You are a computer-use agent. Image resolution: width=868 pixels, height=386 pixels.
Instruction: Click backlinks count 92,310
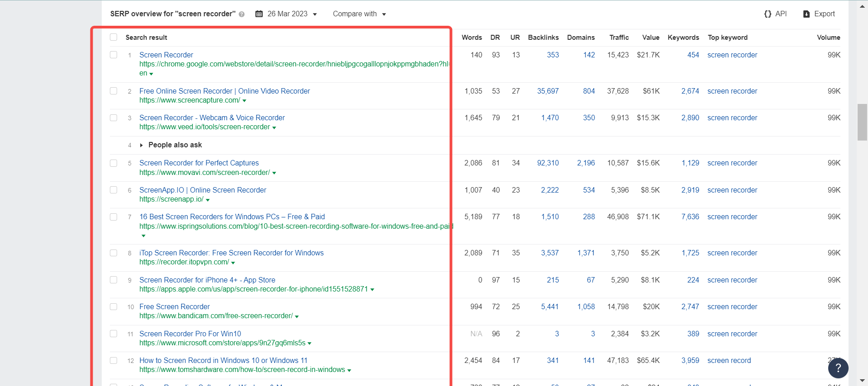548,163
